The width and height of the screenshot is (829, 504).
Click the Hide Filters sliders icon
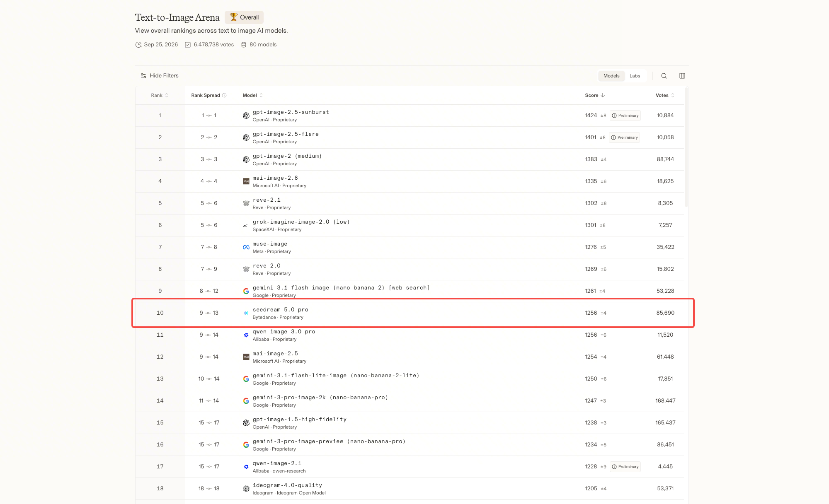pyautogui.click(x=143, y=76)
